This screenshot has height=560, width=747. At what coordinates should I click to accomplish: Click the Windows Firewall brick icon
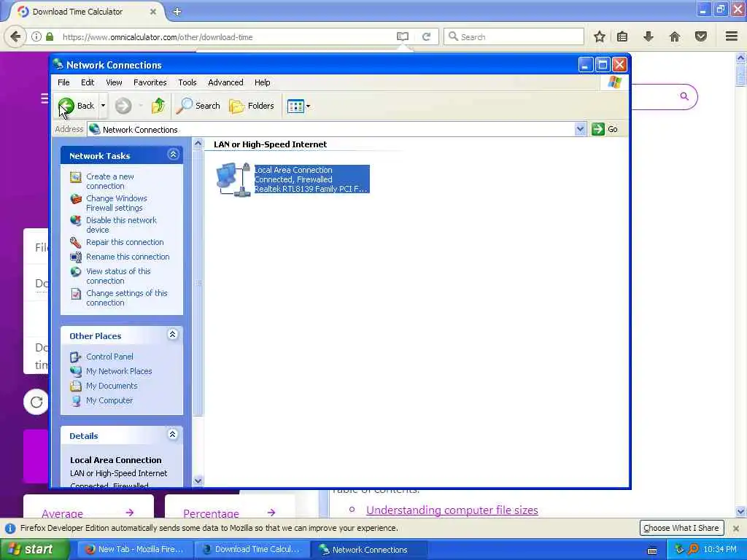(x=76, y=199)
